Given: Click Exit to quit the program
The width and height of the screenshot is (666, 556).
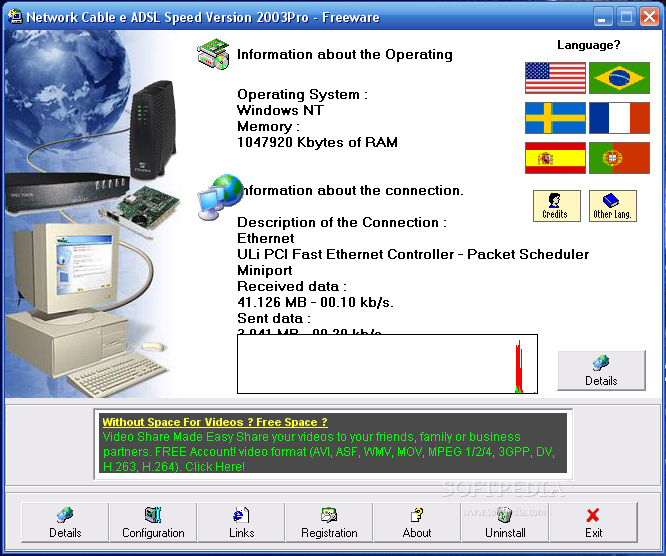Looking at the screenshot, I should [593, 522].
